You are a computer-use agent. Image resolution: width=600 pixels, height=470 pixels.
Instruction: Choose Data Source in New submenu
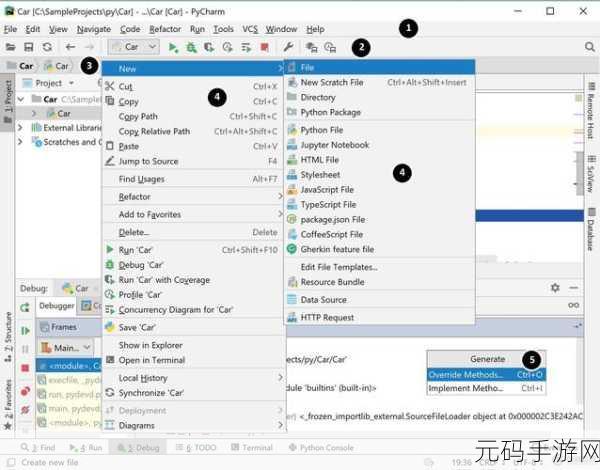click(x=379, y=300)
